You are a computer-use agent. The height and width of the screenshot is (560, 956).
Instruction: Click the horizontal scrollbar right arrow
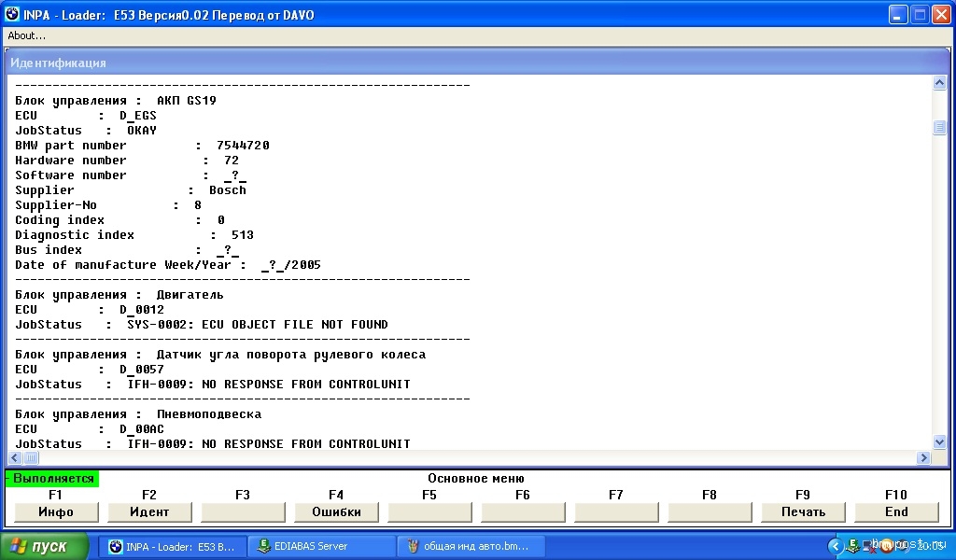(x=924, y=458)
